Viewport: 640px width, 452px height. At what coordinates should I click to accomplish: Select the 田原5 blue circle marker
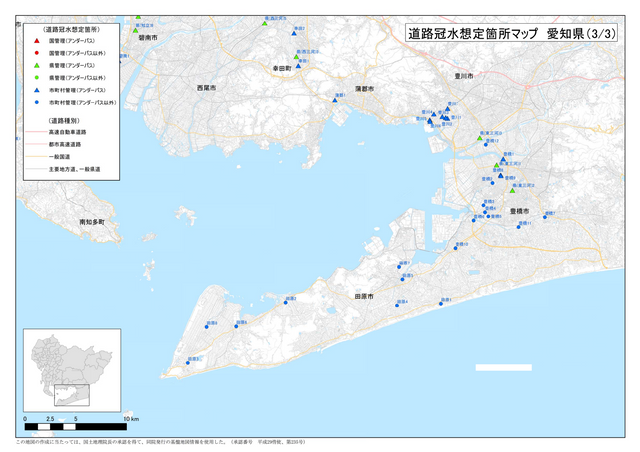402,279
